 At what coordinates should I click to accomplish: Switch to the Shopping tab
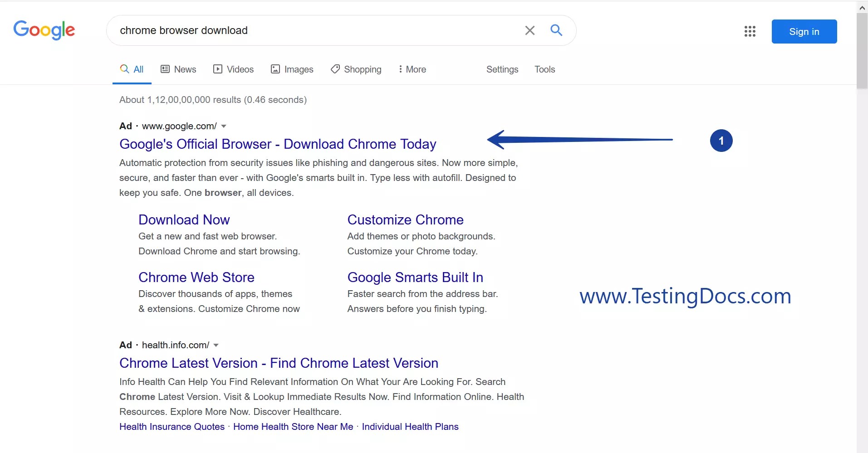[x=356, y=69]
